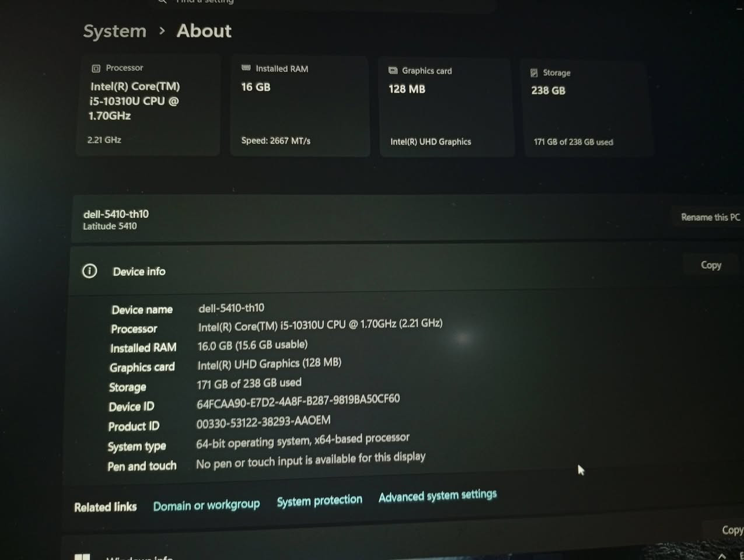The width and height of the screenshot is (744, 560).
Task: Click the Installed RAM card icon
Action: coord(246,68)
